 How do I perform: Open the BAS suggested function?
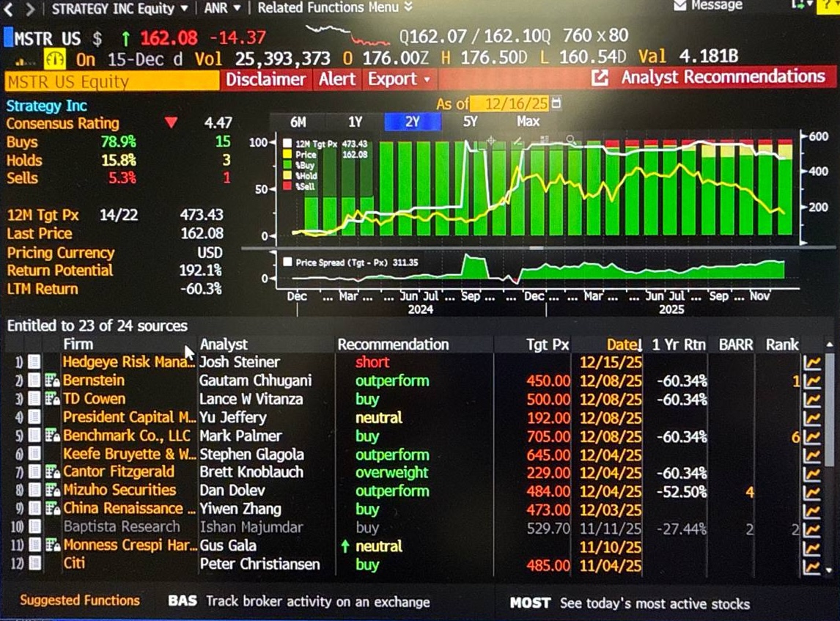[299, 602]
